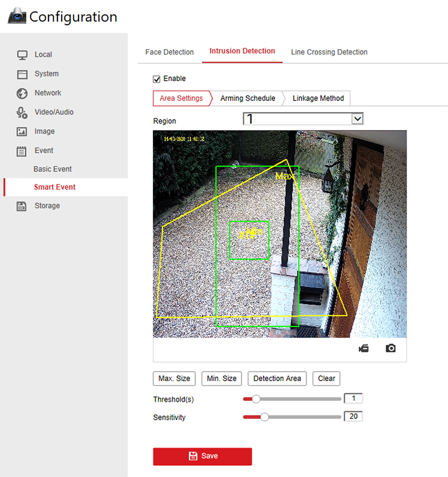The height and width of the screenshot is (477, 448).
Task: Click the Video/Audio microphone icon
Action: point(22,112)
